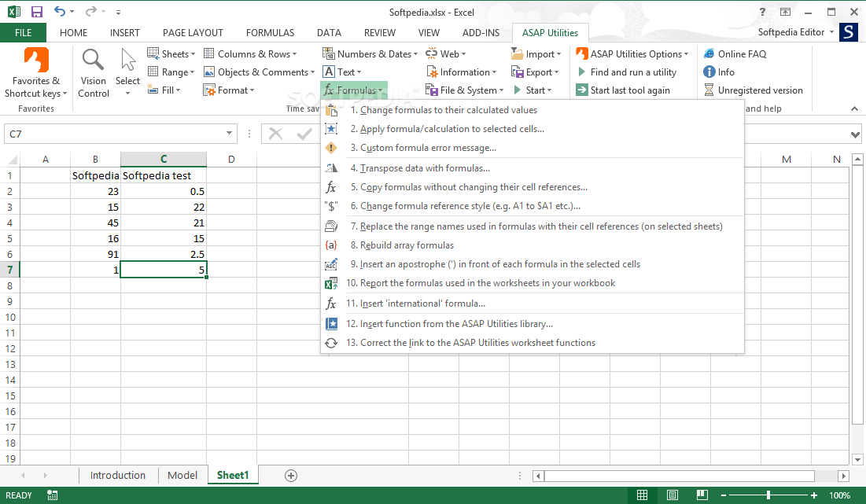Click Unregistered version hourglass item
This screenshot has width=866, height=504.
754,90
